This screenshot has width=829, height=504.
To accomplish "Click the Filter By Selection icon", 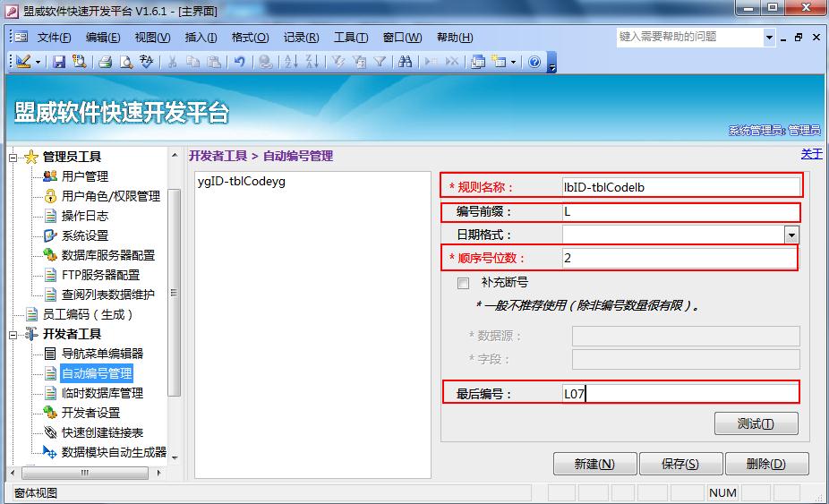I will 338,62.
